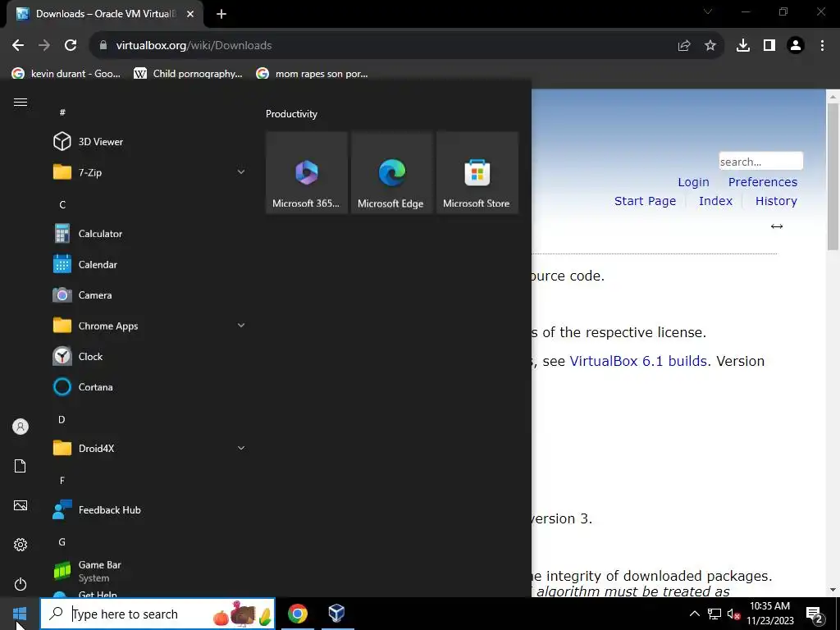
Task: Open network status in system tray
Action: tap(714, 614)
